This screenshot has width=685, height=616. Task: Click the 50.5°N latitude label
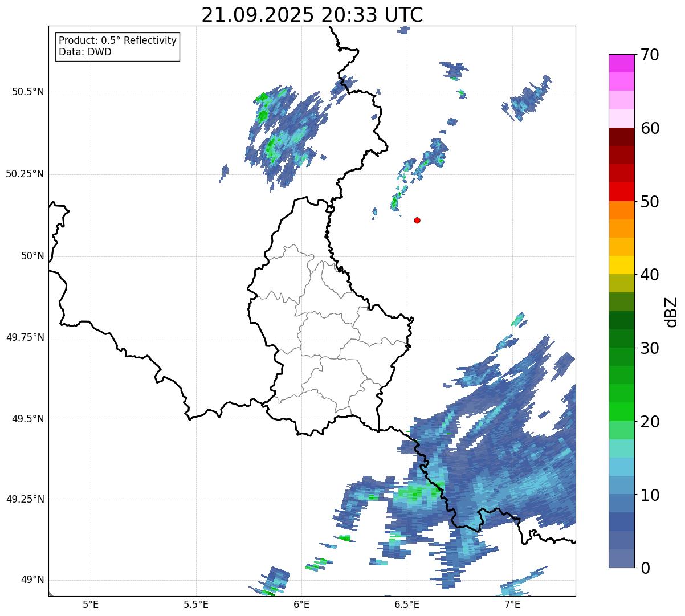click(28, 92)
